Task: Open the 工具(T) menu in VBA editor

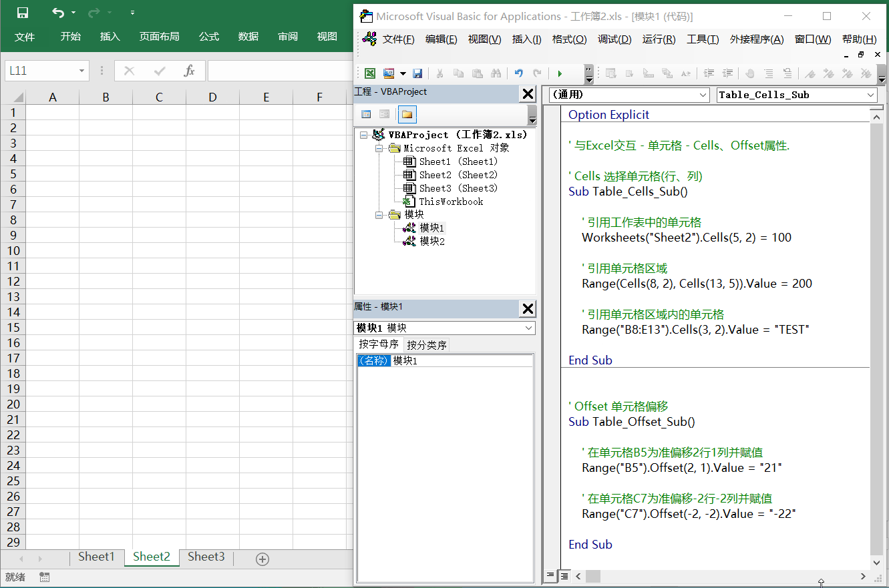Action: 703,39
